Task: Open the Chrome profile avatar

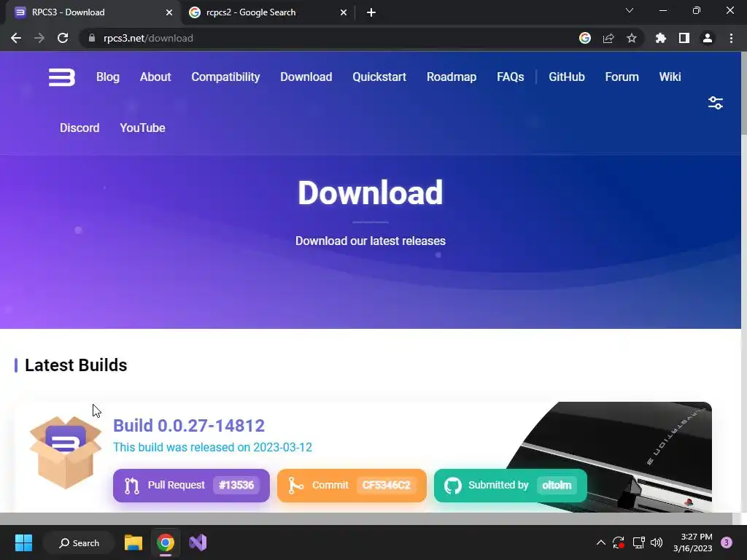Action: 708,38
